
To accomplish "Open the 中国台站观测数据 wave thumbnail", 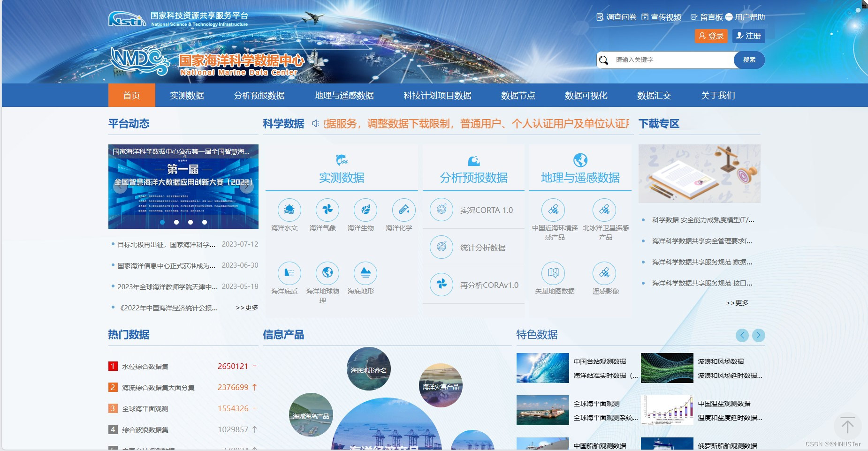I will point(543,368).
